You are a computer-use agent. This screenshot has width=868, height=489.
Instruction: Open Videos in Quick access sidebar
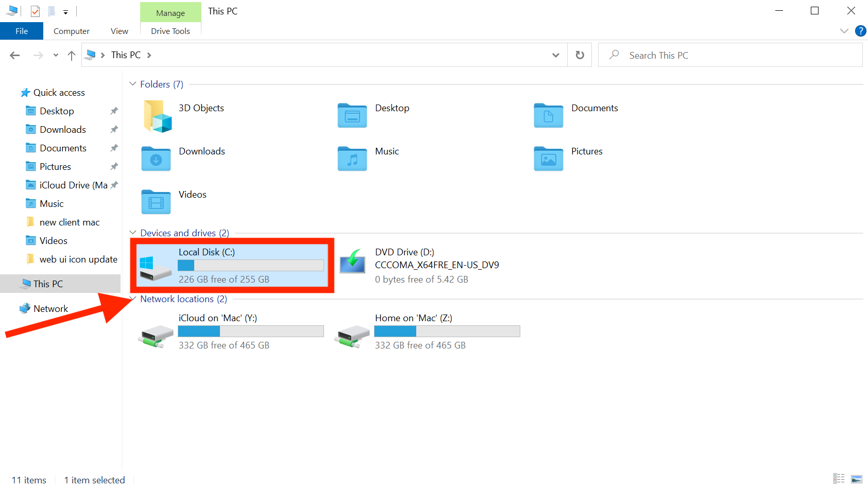click(x=54, y=241)
